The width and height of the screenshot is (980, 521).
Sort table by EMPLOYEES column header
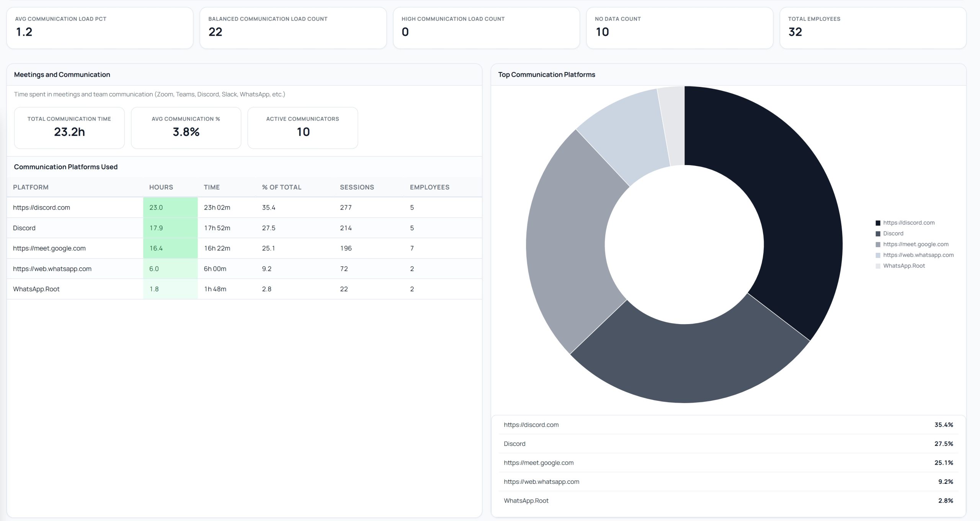click(430, 187)
